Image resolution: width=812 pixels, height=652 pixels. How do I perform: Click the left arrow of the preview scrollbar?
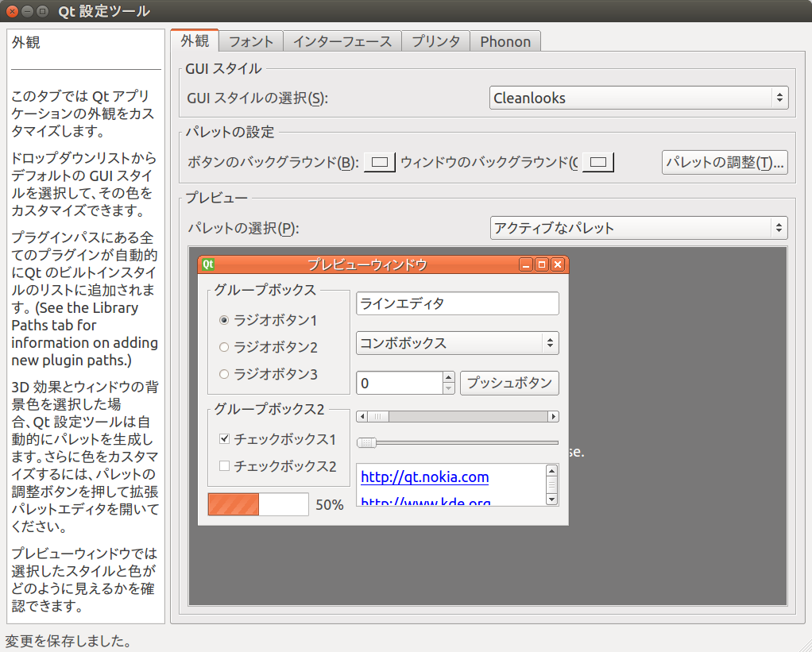[363, 415]
